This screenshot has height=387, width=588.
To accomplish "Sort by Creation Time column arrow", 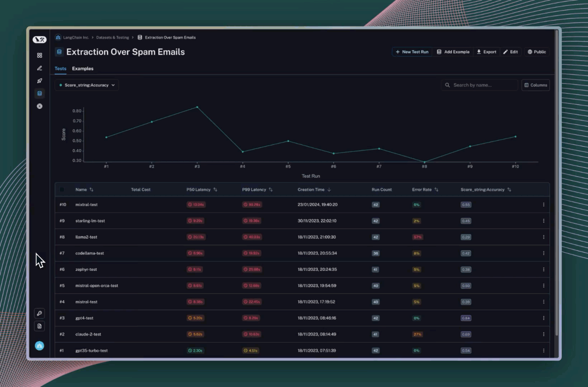I will [329, 190].
